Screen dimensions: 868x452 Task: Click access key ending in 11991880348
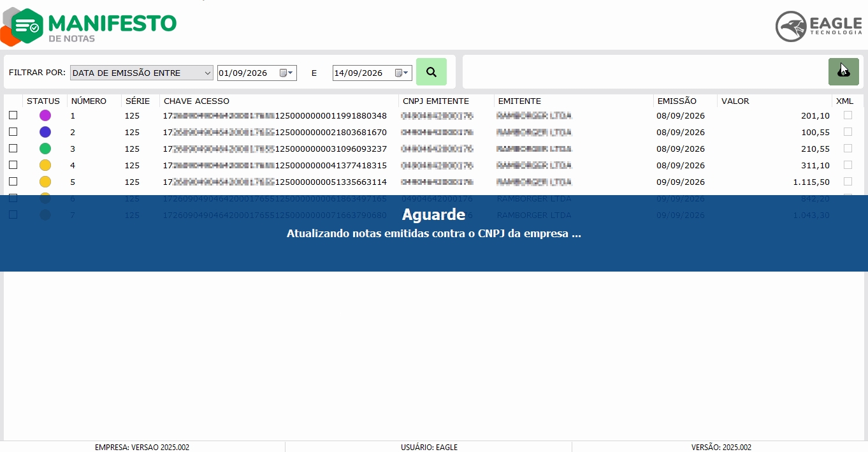click(x=275, y=116)
